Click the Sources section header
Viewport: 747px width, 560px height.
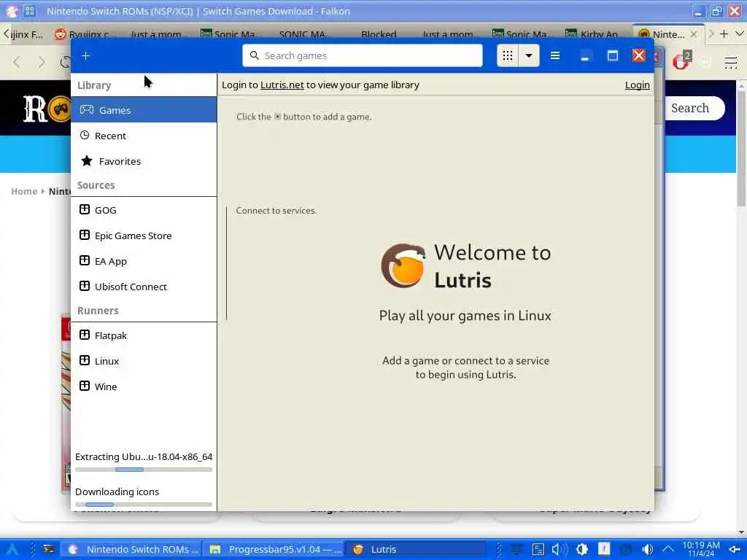96,185
